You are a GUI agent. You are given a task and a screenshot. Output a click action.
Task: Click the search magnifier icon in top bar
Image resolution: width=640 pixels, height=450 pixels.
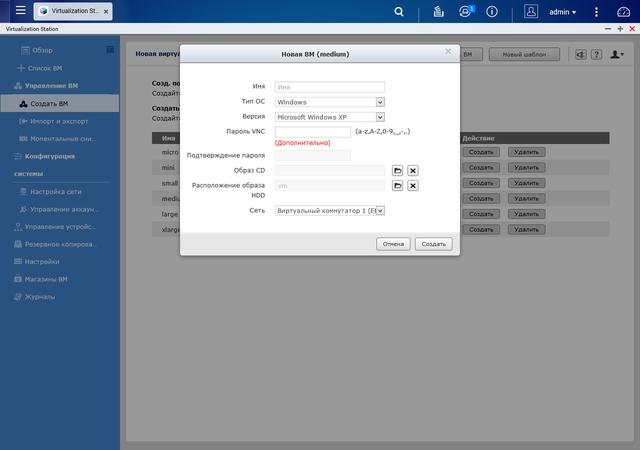[399, 12]
